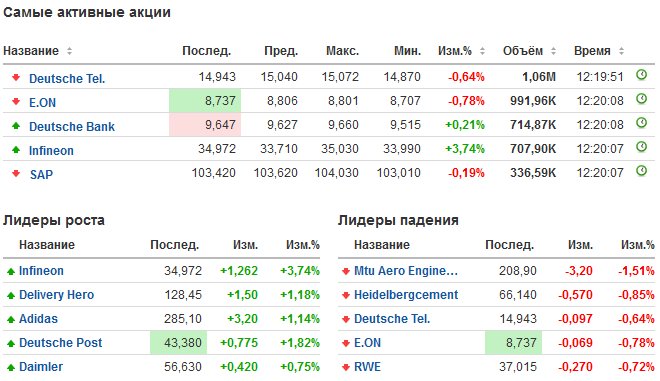Open Deutsche Bank stock link
The height and width of the screenshot is (381, 660).
click(x=72, y=126)
